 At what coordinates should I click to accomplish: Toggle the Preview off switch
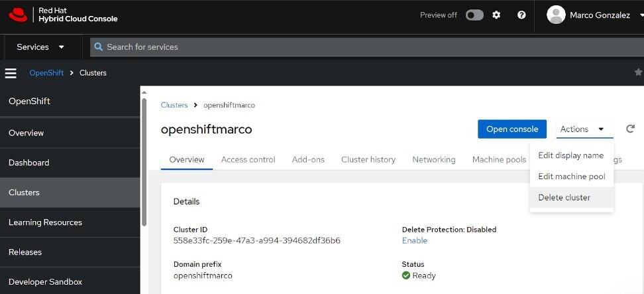(474, 15)
